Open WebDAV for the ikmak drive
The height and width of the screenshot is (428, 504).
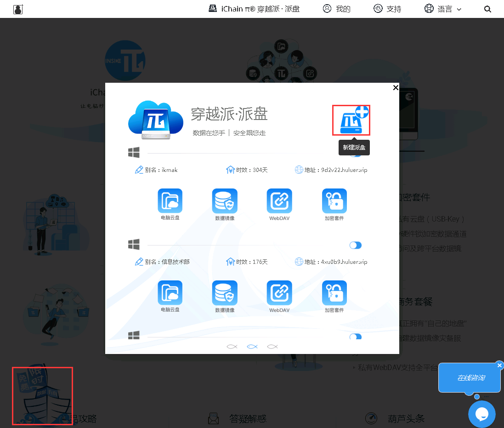(279, 200)
